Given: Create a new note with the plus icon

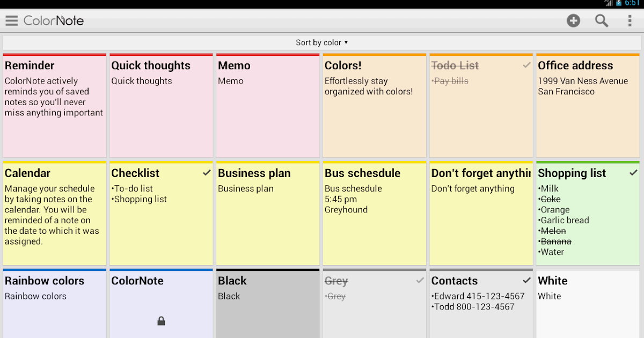Looking at the screenshot, I should [573, 20].
